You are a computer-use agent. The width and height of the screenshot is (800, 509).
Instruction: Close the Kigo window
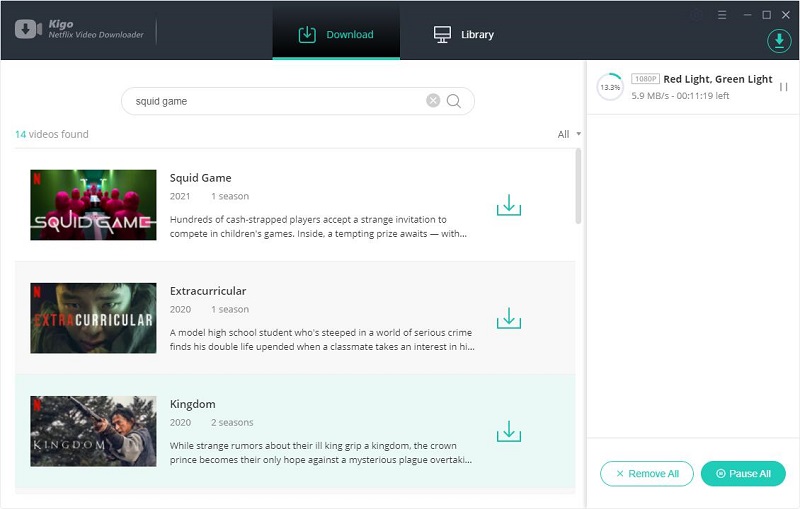pos(786,15)
